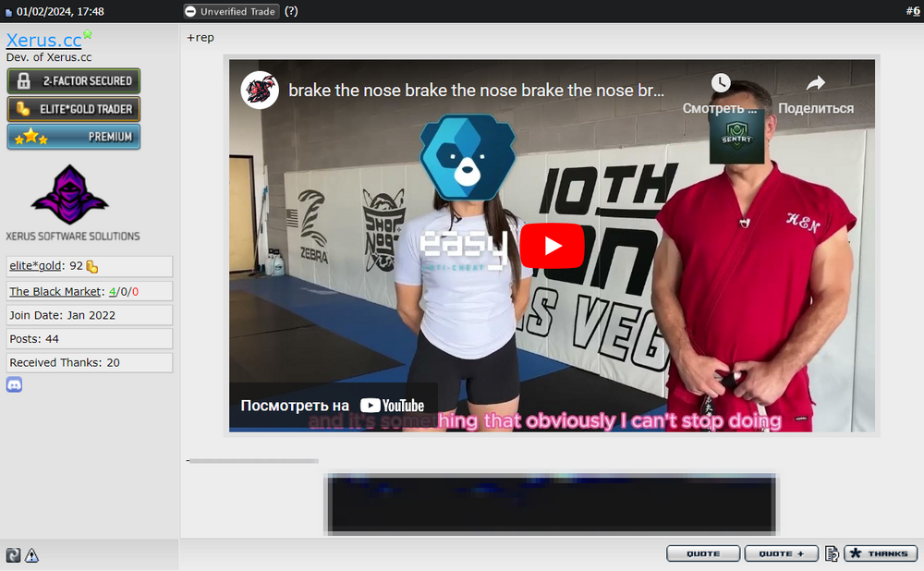Open the elite*gold balance link
The width and height of the screenshot is (924, 571).
click(35, 266)
